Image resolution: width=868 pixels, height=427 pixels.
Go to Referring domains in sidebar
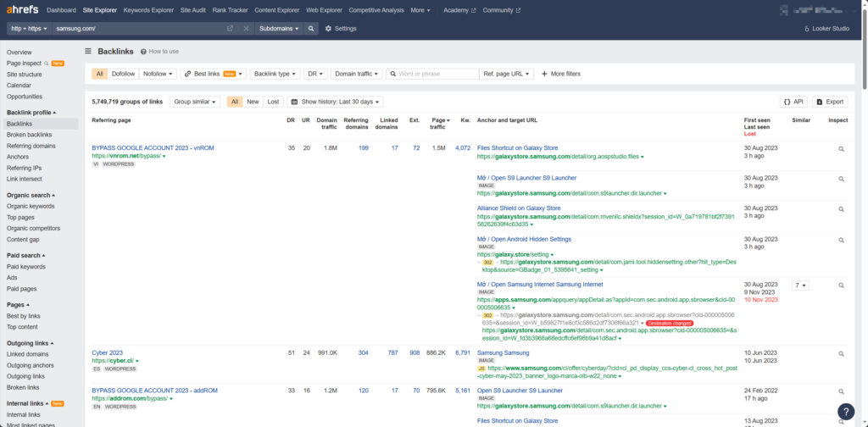31,146
